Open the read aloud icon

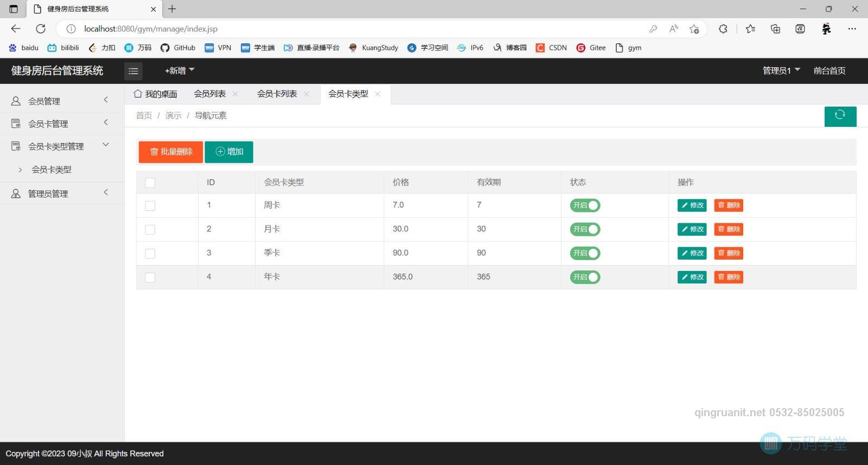[674, 29]
